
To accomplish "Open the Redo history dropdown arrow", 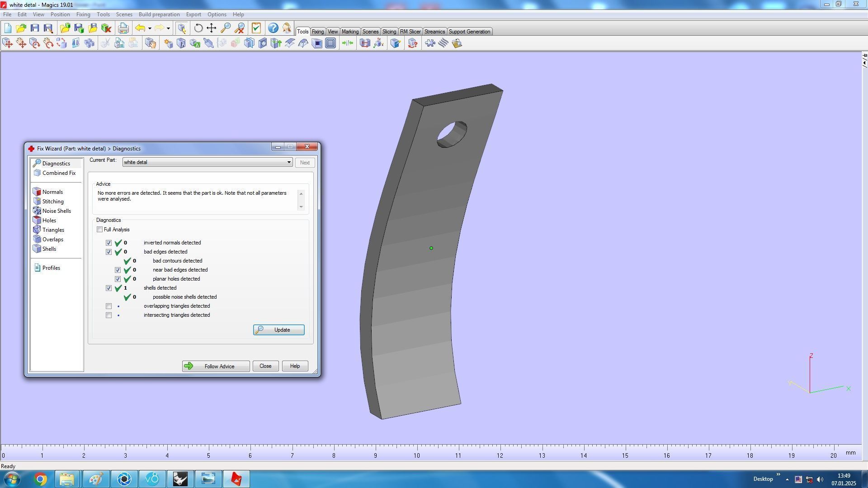I will [x=168, y=28].
